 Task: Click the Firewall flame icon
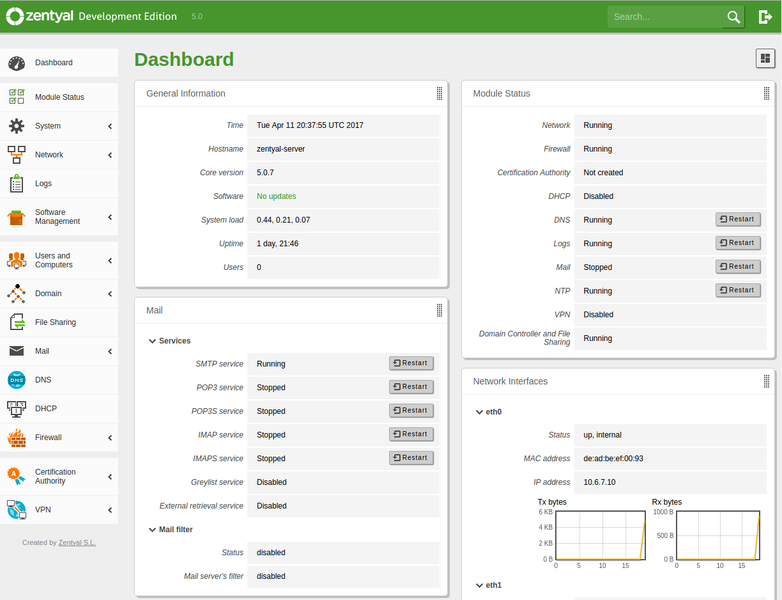coord(16,437)
